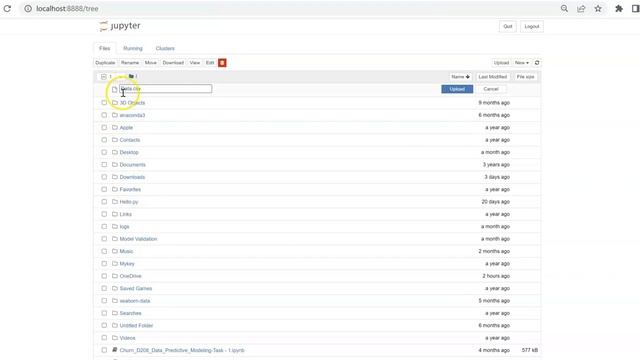Sort the list by Name
This screenshot has width=640, height=360.
460,77
